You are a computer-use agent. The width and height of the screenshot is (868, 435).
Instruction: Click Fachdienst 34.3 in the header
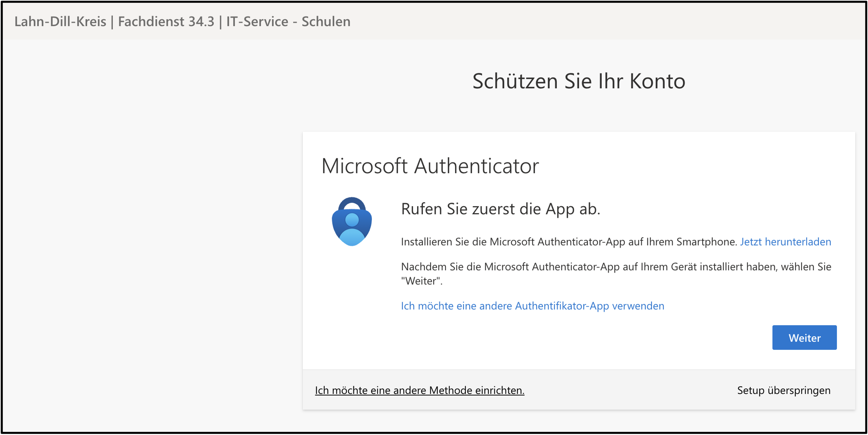coord(166,22)
